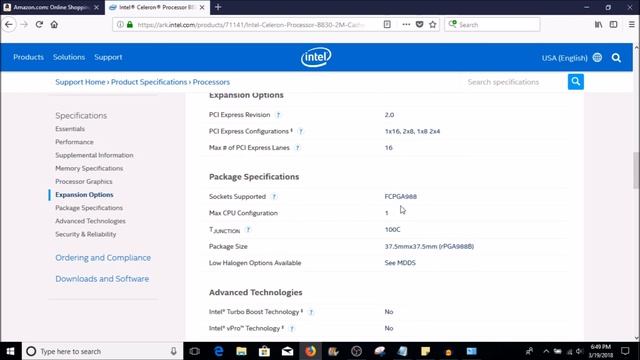Click help icon next to Sockets Supported
The image size is (640, 360).
274,197
